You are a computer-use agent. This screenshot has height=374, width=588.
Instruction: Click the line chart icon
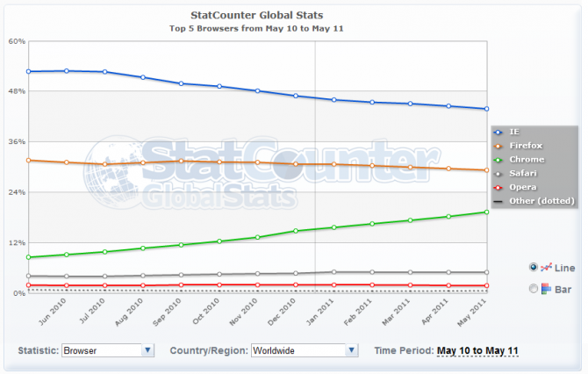coord(546,267)
